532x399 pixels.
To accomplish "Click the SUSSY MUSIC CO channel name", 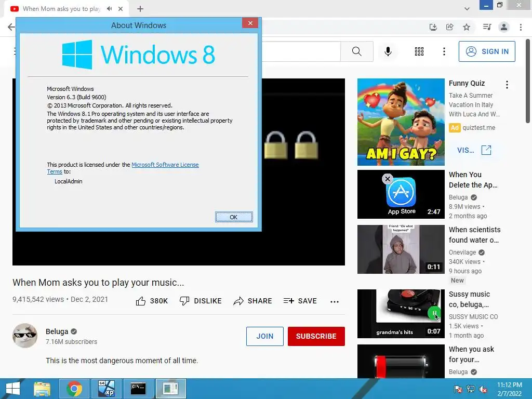I will (473, 316).
